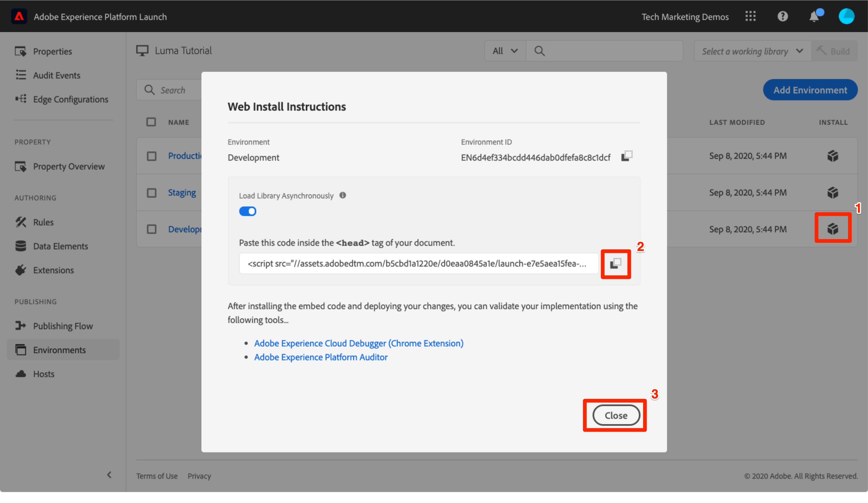Close the Web Install Instructions dialog
The width and height of the screenshot is (868, 503).
pos(616,415)
